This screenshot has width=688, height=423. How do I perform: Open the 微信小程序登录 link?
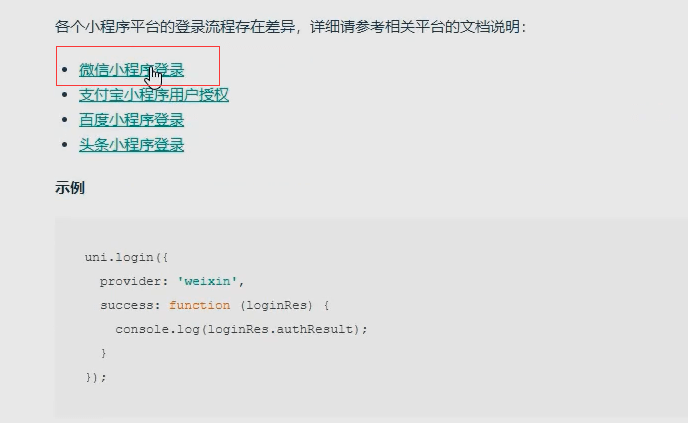click(x=131, y=70)
